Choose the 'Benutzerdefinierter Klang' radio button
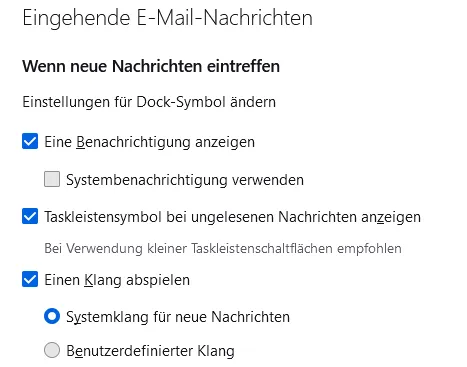The width and height of the screenshot is (467, 367). click(x=52, y=350)
